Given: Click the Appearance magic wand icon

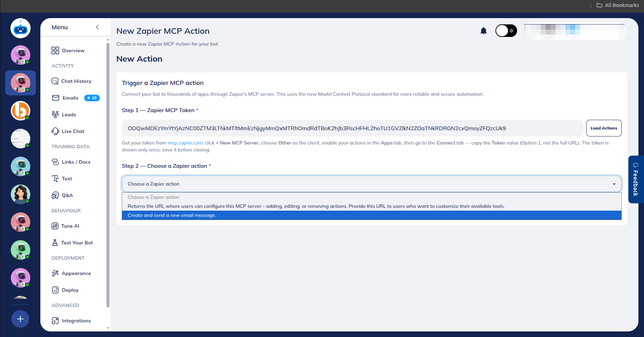Looking at the screenshot, I should point(55,273).
